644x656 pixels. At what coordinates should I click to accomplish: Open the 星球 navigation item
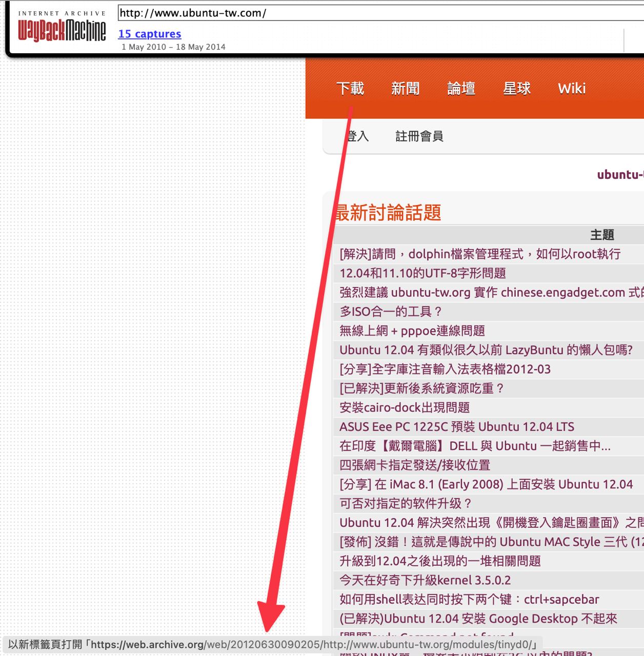516,89
